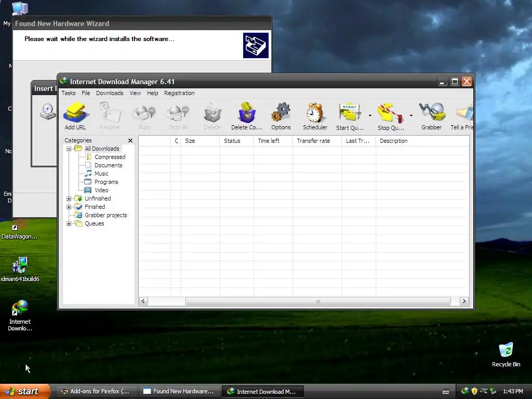This screenshot has height=399, width=532.
Task: Click the Stop All toolbar icon
Action: click(x=178, y=116)
